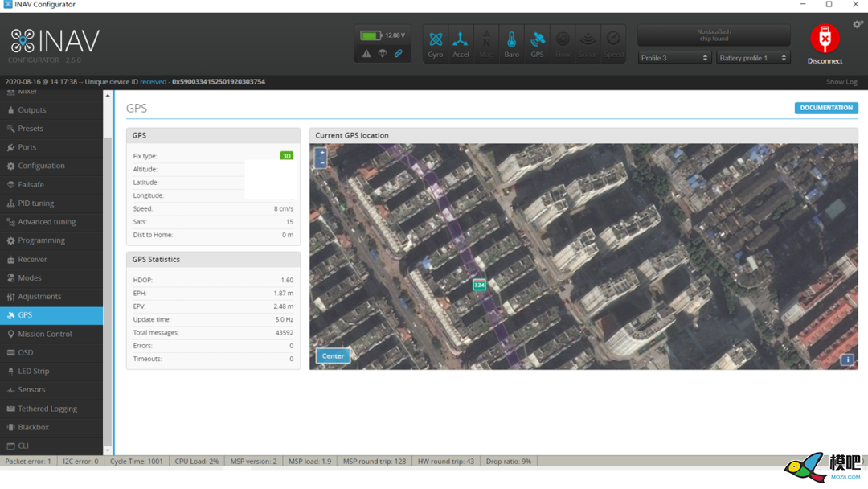Click the Presets icon in the sidebar

[10, 129]
